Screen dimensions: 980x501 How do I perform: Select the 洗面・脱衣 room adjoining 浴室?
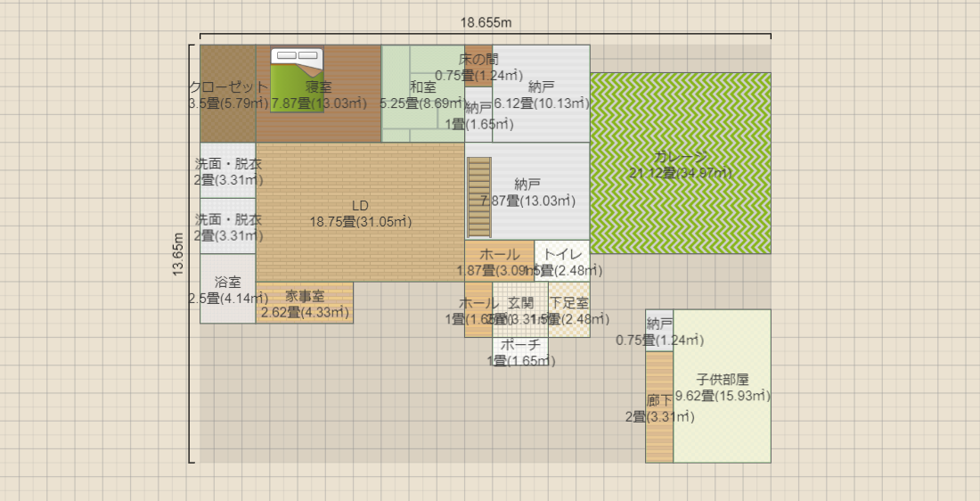[x=228, y=226]
